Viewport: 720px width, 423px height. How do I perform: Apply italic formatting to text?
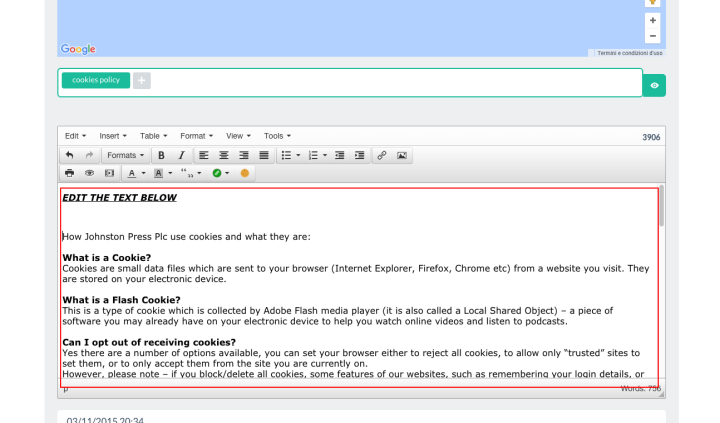click(x=181, y=156)
